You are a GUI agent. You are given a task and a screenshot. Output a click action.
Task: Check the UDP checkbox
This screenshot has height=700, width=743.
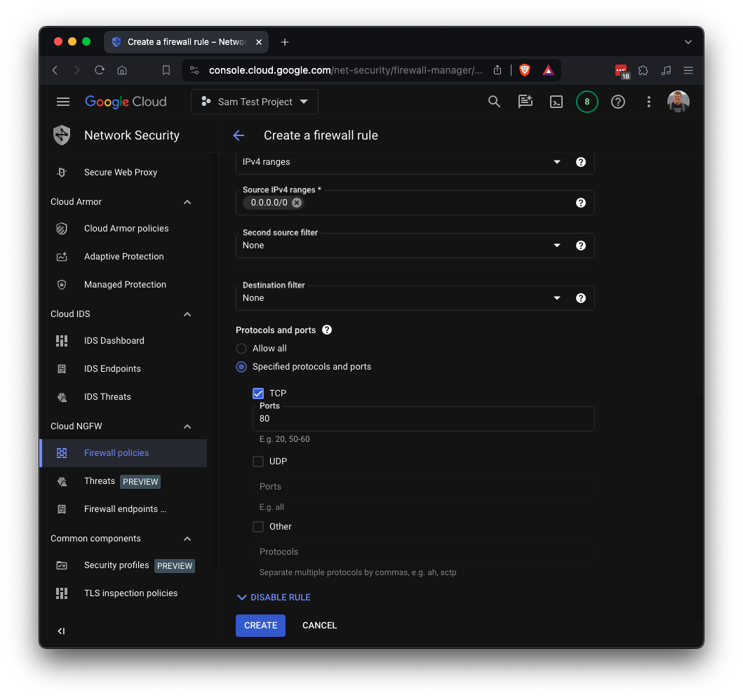click(x=258, y=462)
